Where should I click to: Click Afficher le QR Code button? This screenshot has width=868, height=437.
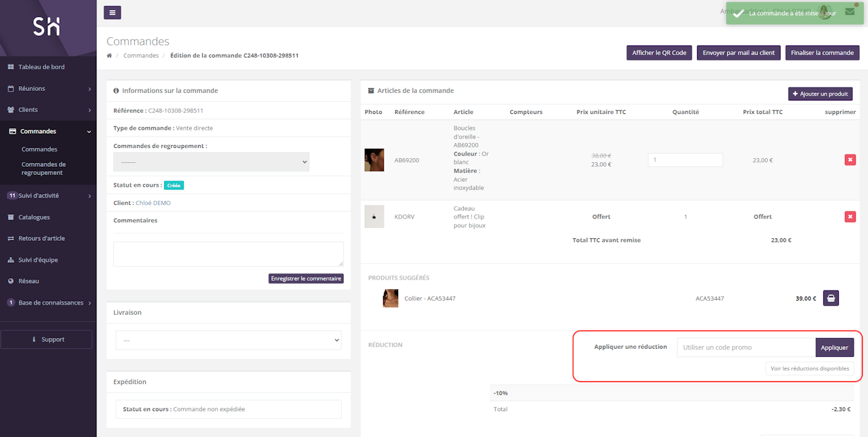click(x=659, y=53)
